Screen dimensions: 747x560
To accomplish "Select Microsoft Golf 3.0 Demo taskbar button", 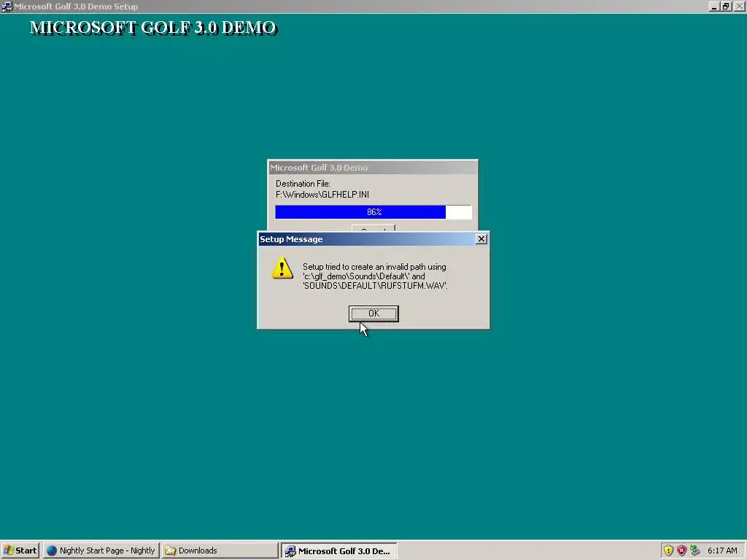I will 338,551.
